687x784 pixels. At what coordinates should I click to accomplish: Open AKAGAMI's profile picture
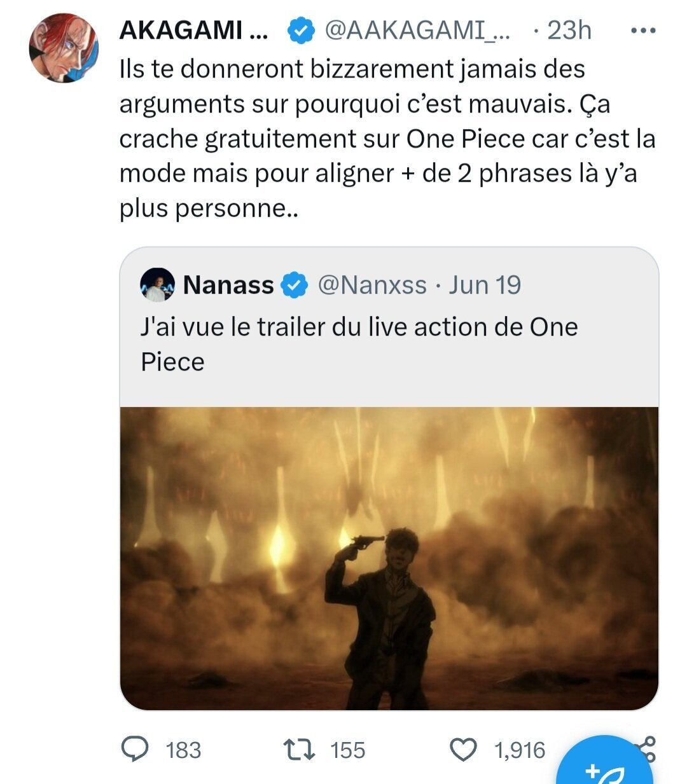pyautogui.click(x=64, y=48)
